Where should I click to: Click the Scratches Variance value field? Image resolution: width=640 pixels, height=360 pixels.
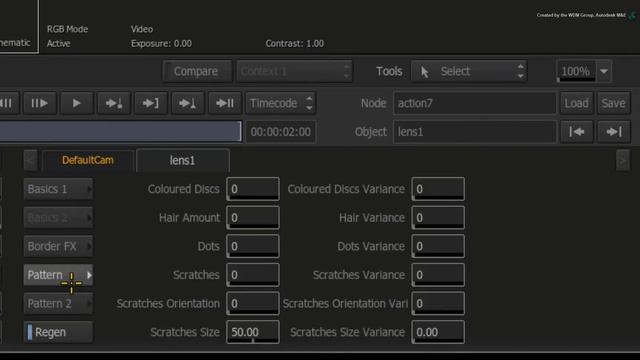point(438,275)
